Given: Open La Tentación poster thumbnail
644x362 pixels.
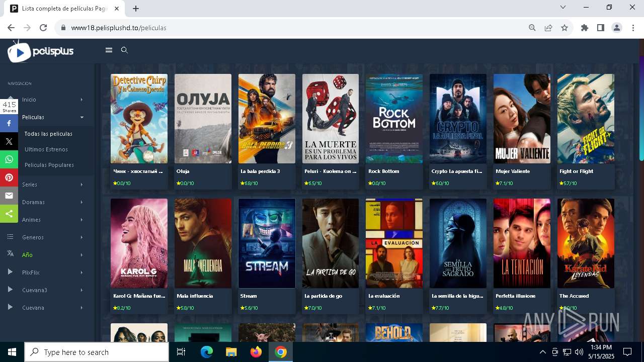Looking at the screenshot, I should pyautogui.click(x=522, y=243).
